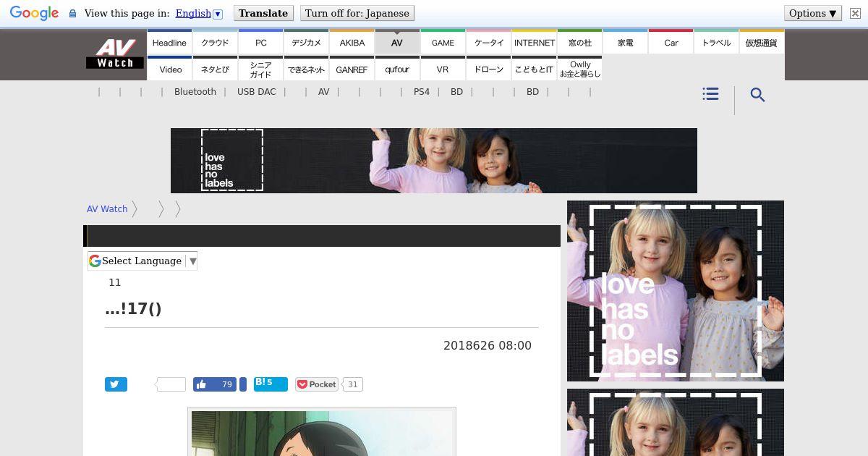Open the Options dropdown
The image size is (868, 456).
[812, 13]
